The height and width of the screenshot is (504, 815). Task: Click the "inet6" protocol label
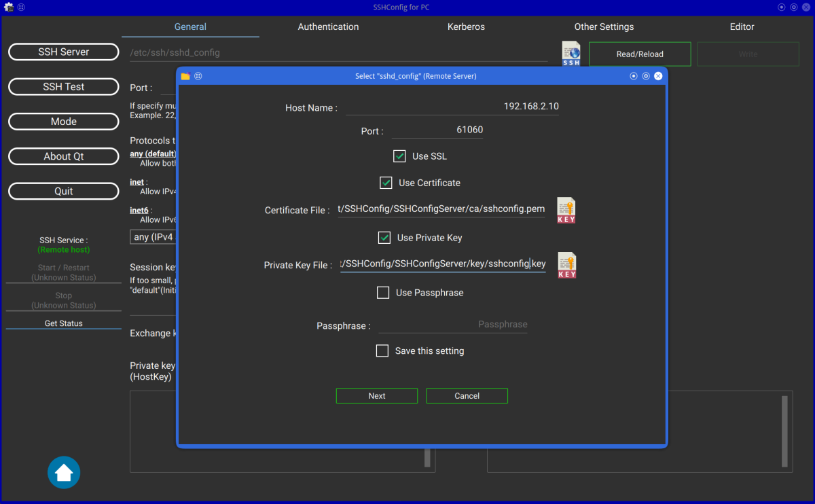point(139,211)
